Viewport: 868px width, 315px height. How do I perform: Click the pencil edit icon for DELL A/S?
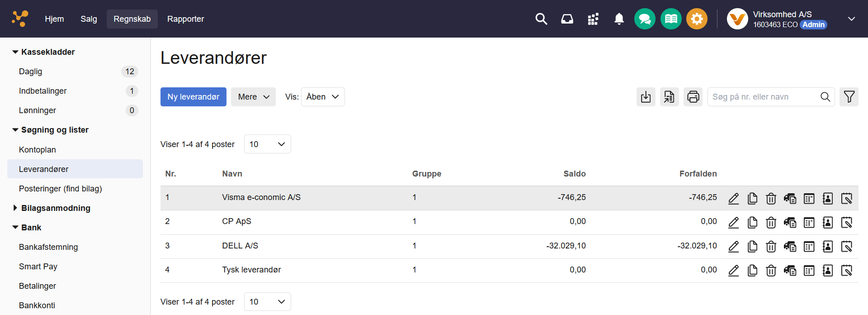[x=733, y=247]
